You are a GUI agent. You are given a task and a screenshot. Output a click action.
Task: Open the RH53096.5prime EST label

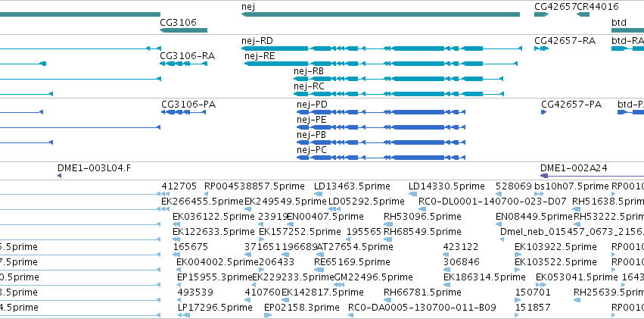tap(422, 216)
